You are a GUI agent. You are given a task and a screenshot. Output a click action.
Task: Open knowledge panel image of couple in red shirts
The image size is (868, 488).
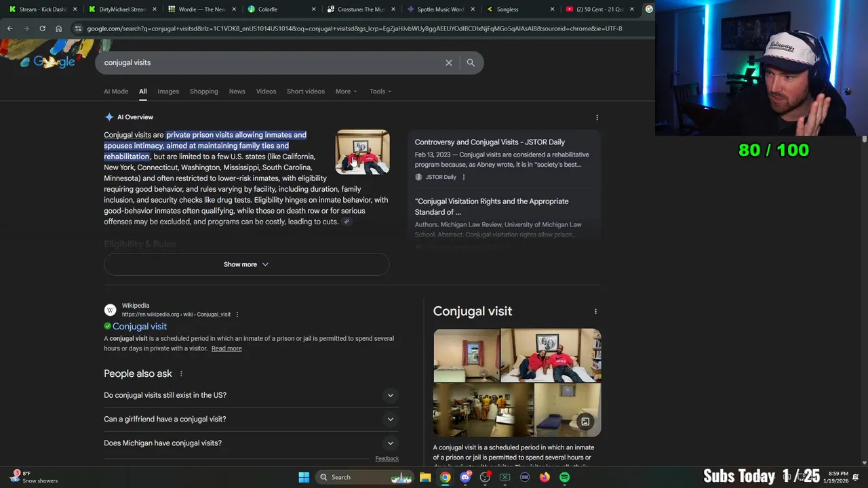551,356
